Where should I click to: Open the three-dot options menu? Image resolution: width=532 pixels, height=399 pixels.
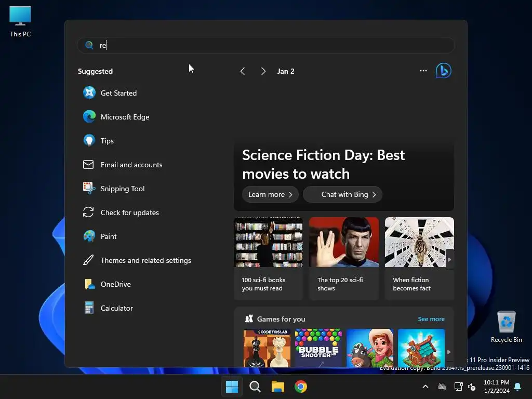click(x=423, y=71)
